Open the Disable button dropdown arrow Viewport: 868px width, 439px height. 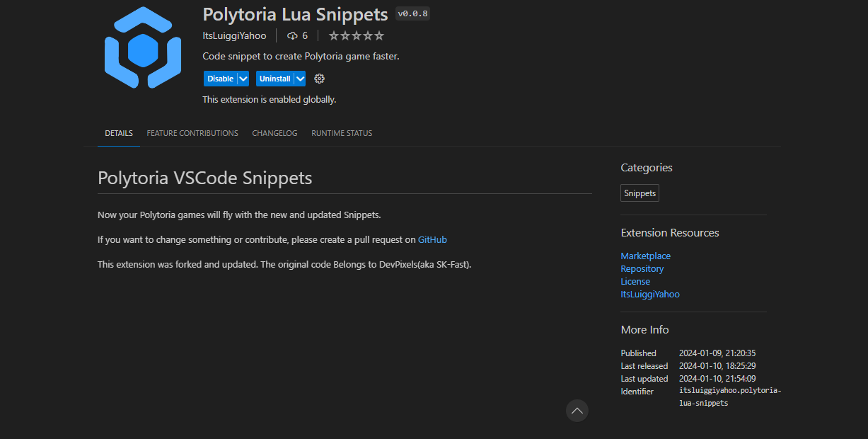pyautogui.click(x=243, y=79)
